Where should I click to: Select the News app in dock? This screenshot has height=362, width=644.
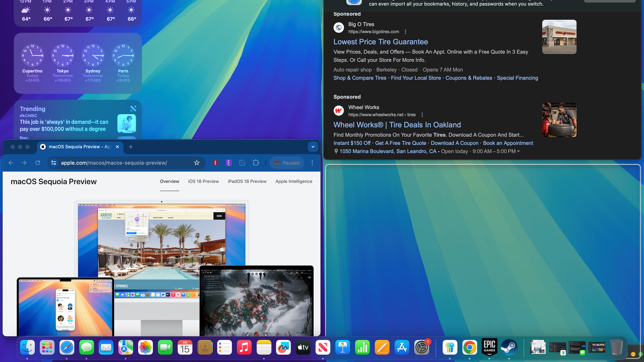[323, 348]
